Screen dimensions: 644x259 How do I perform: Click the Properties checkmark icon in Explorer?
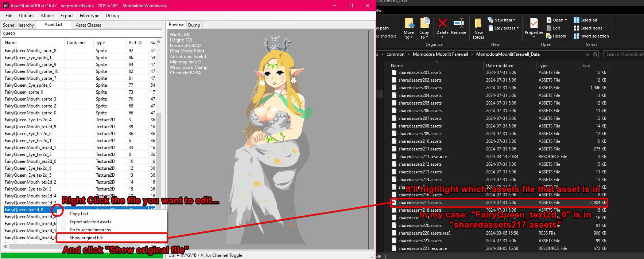click(x=534, y=23)
